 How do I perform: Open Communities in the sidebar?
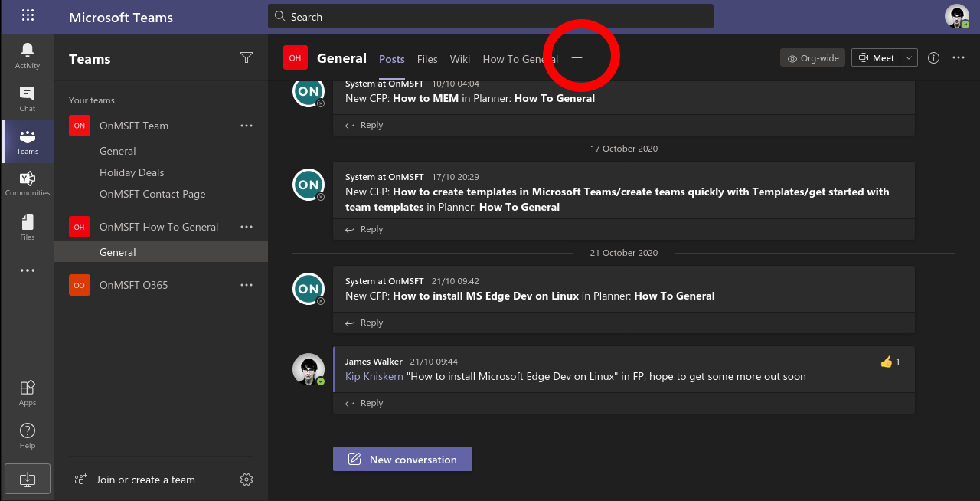click(28, 184)
